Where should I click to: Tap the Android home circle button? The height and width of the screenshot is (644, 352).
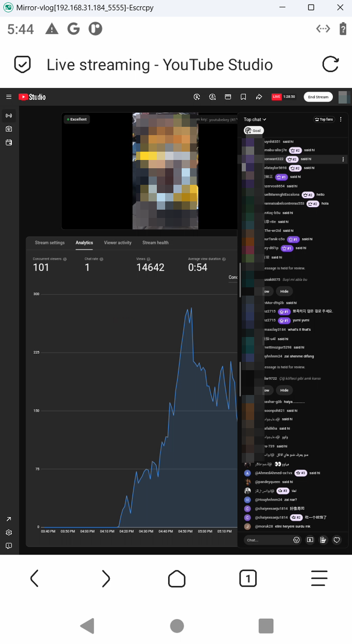pos(177,626)
